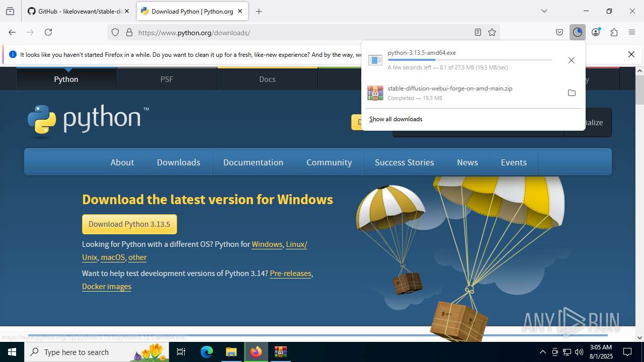Open the PSF top navigation tab
Image resolution: width=644 pixels, height=362 pixels.
[167, 79]
